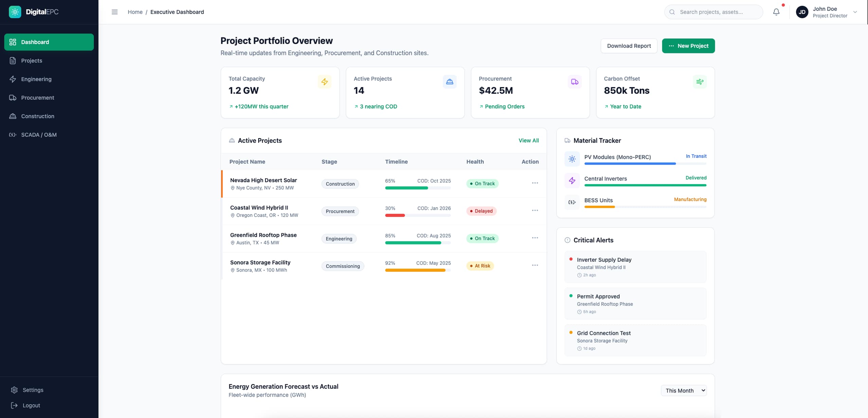Open the Settings sidebar item
This screenshot has width=868, height=418.
point(33,390)
